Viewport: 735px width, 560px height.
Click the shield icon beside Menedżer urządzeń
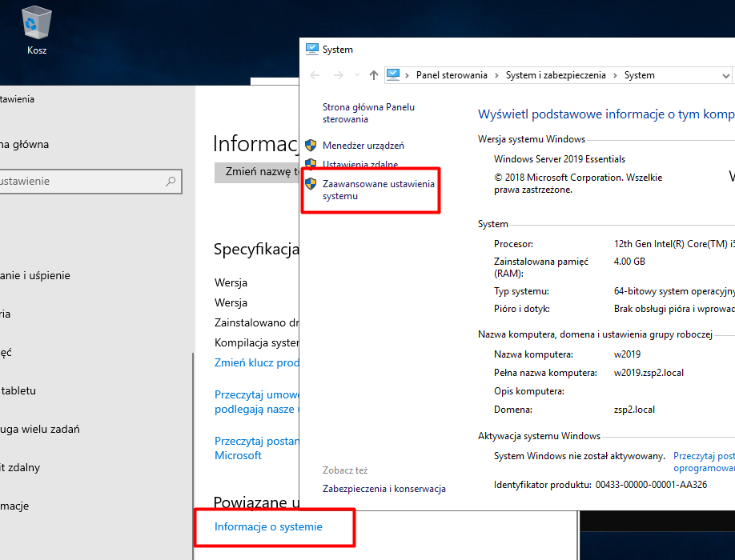pos(311,146)
